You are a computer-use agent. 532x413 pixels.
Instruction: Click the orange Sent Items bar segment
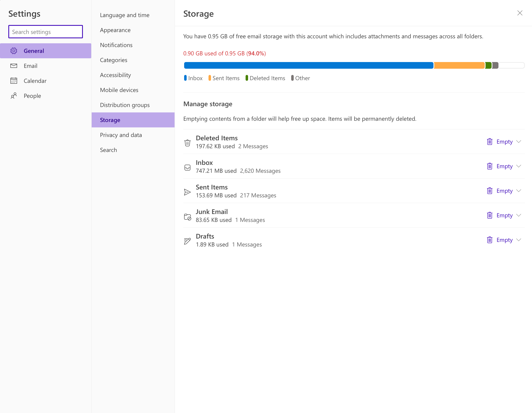(x=459, y=65)
